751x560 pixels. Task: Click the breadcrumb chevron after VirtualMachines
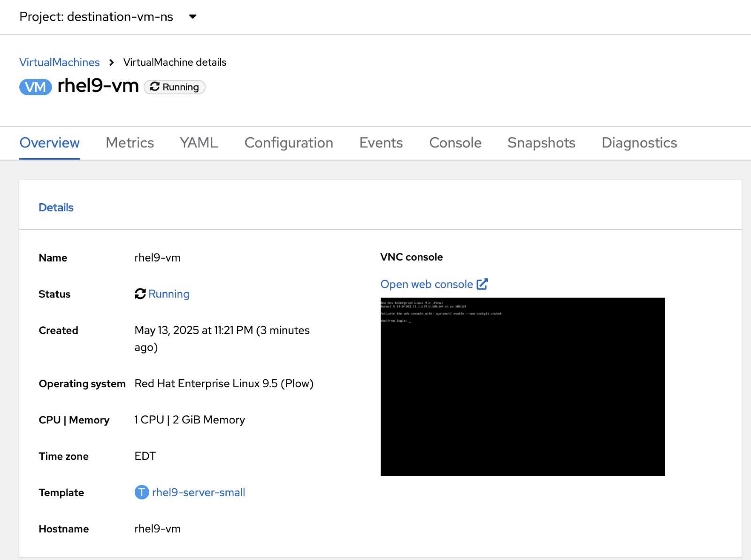click(112, 62)
